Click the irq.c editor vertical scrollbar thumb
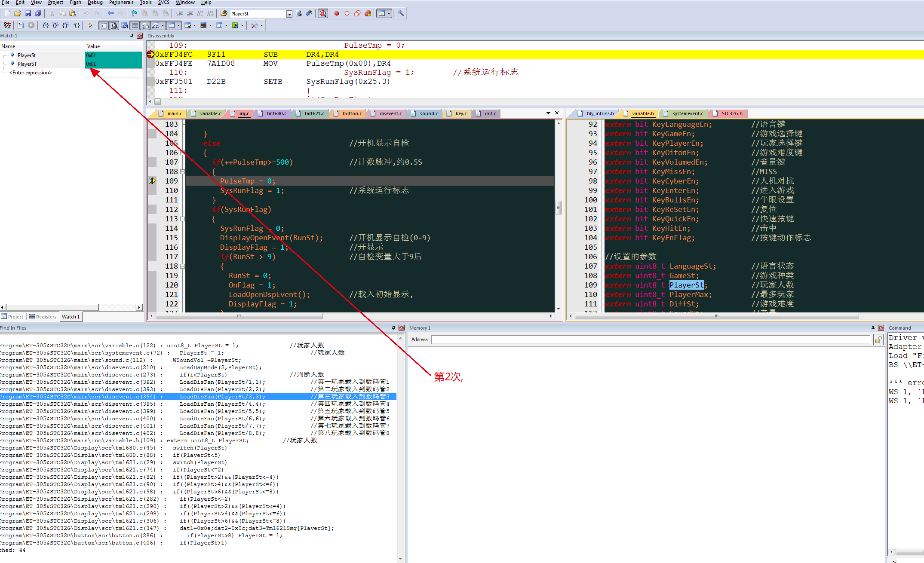924x563 pixels. pos(559,208)
